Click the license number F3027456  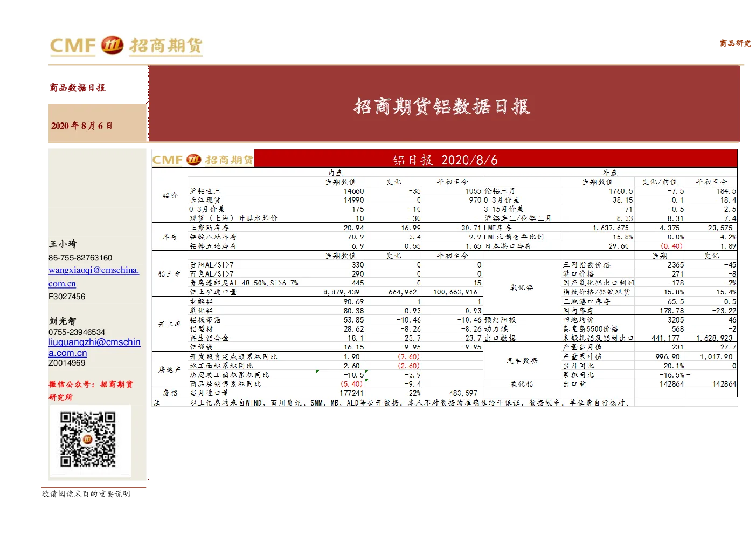(x=67, y=297)
